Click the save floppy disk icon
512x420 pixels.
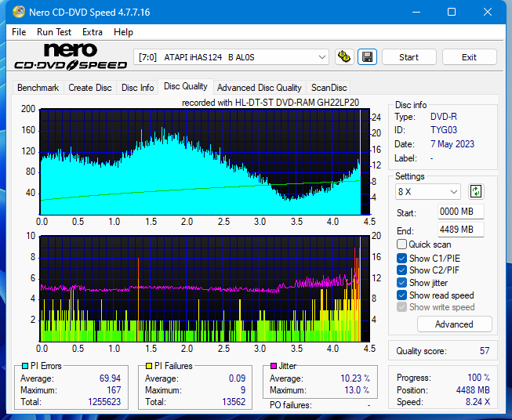point(367,57)
